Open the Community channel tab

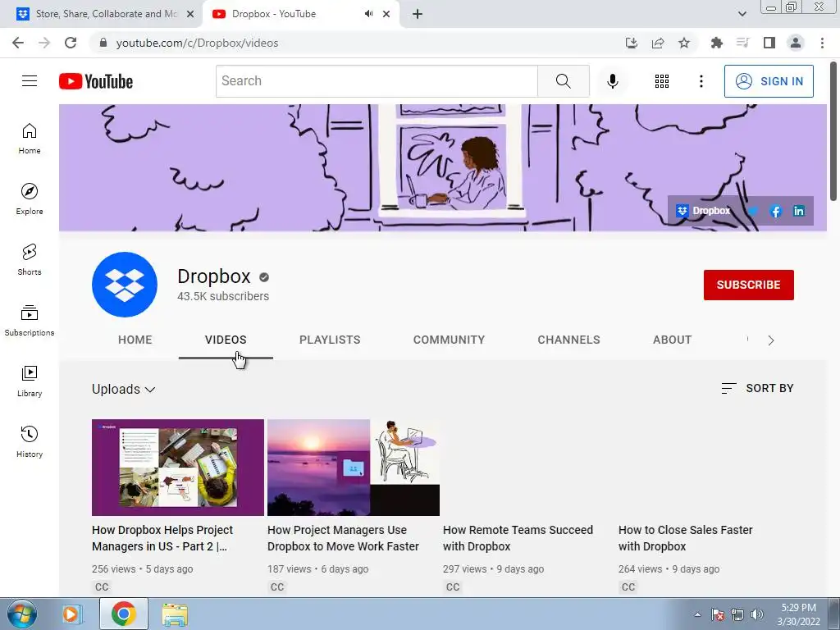[x=449, y=340]
